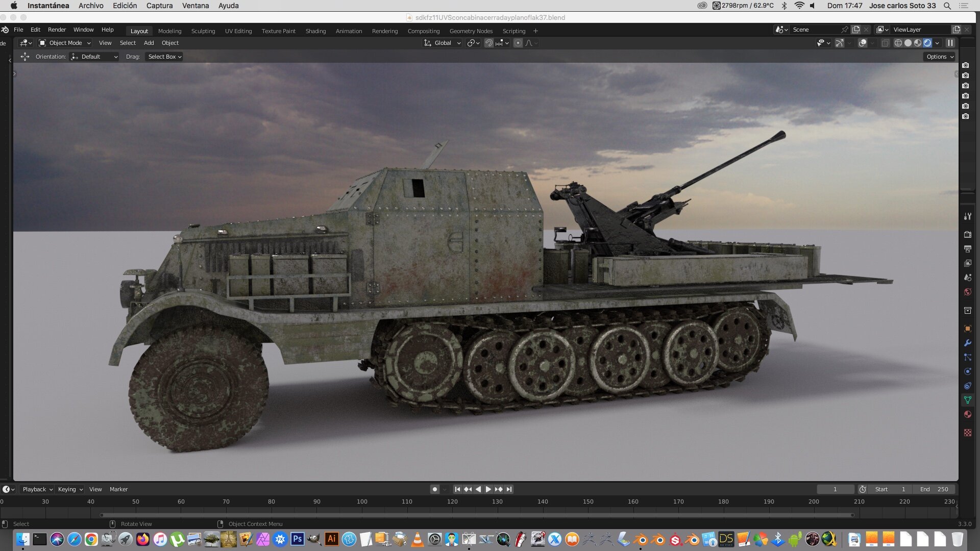Open the Render menu
This screenshot has width=980, height=551.
(57, 30)
